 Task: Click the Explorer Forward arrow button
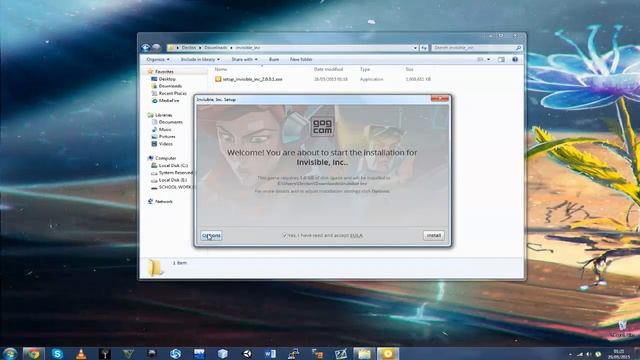tap(156, 48)
